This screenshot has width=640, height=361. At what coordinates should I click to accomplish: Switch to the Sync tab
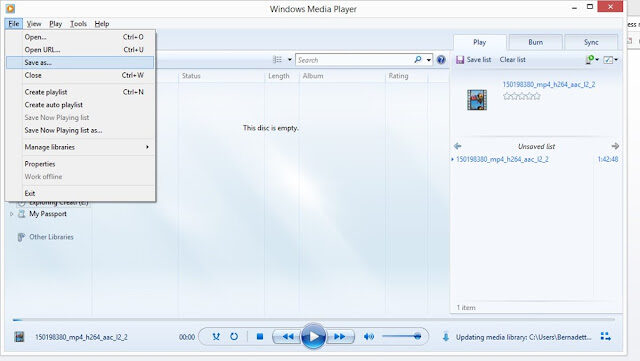click(591, 42)
